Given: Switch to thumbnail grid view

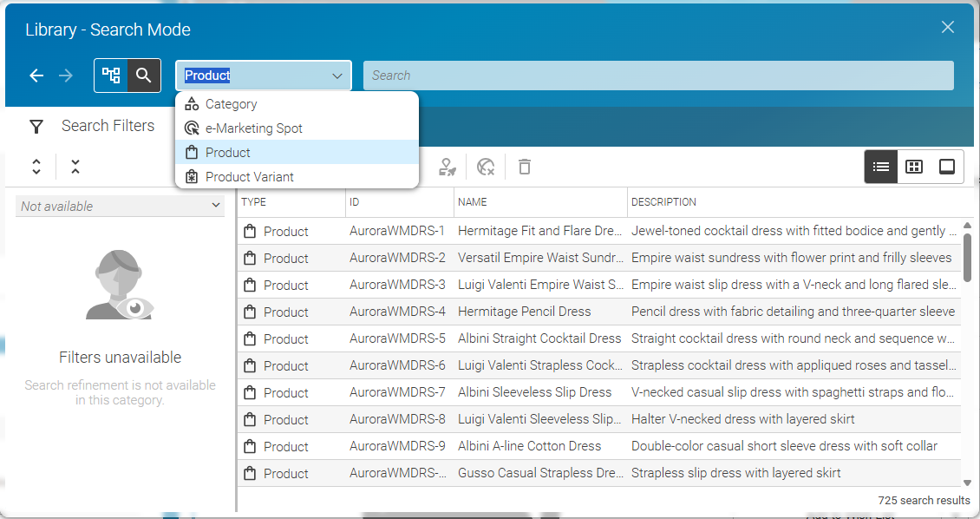Looking at the screenshot, I should click(x=914, y=167).
